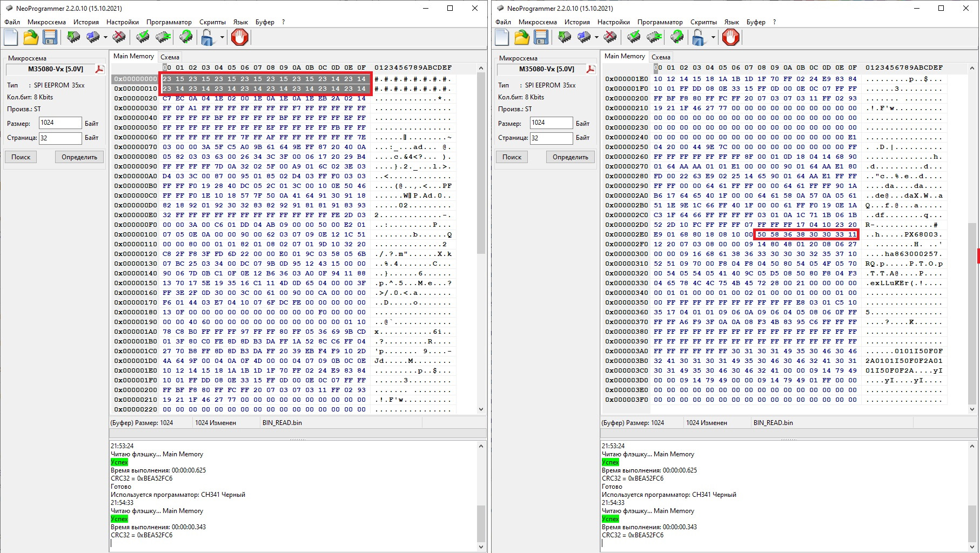Read the chip in the left window
The image size is (980, 553).
[x=73, y=37]
